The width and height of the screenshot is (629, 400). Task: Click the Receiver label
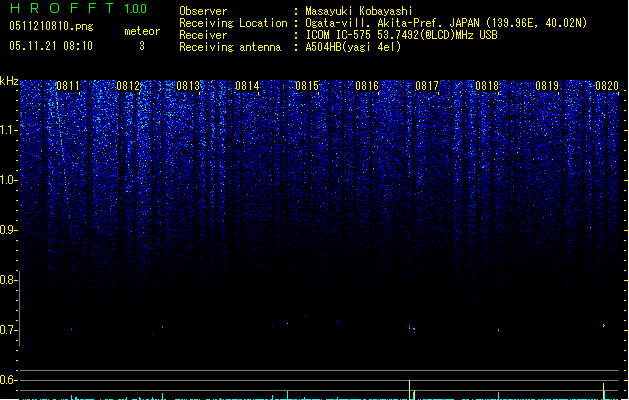point(203,35)
